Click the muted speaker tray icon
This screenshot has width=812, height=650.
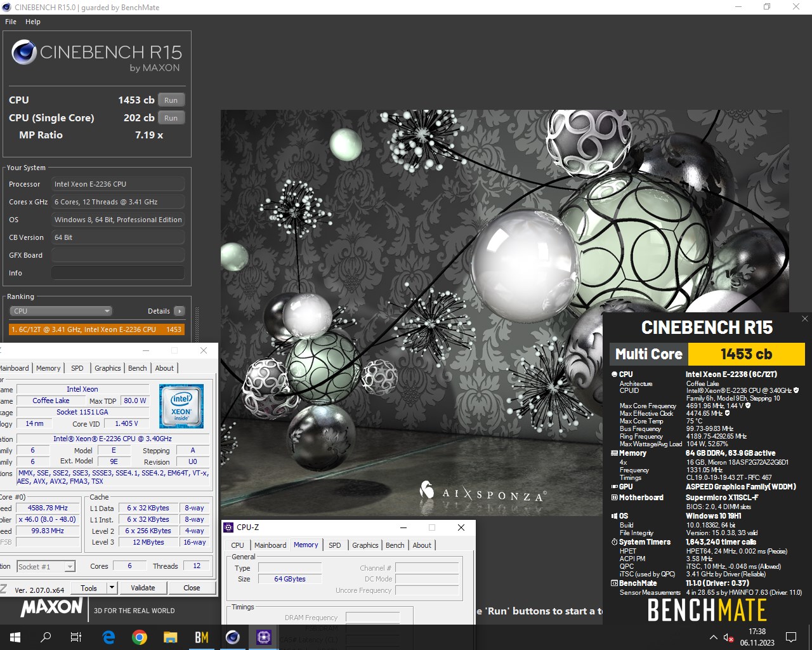[x=729, y=637]
